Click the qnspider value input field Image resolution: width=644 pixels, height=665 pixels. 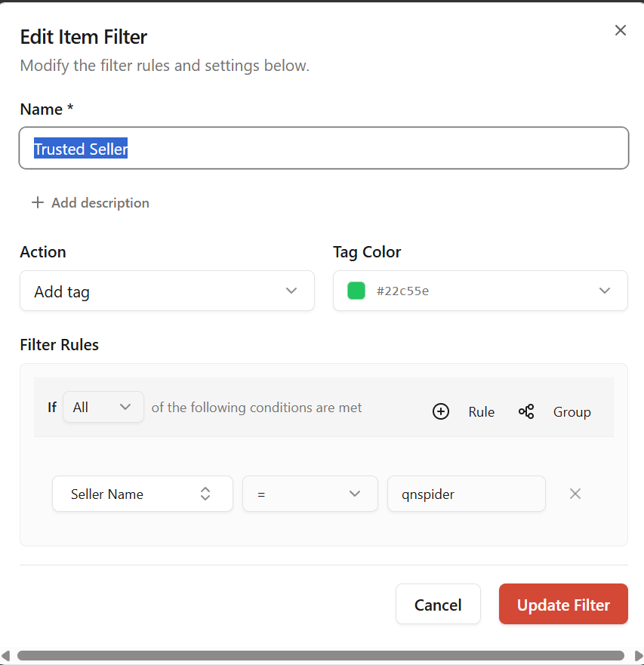click(x=466, y=494)
